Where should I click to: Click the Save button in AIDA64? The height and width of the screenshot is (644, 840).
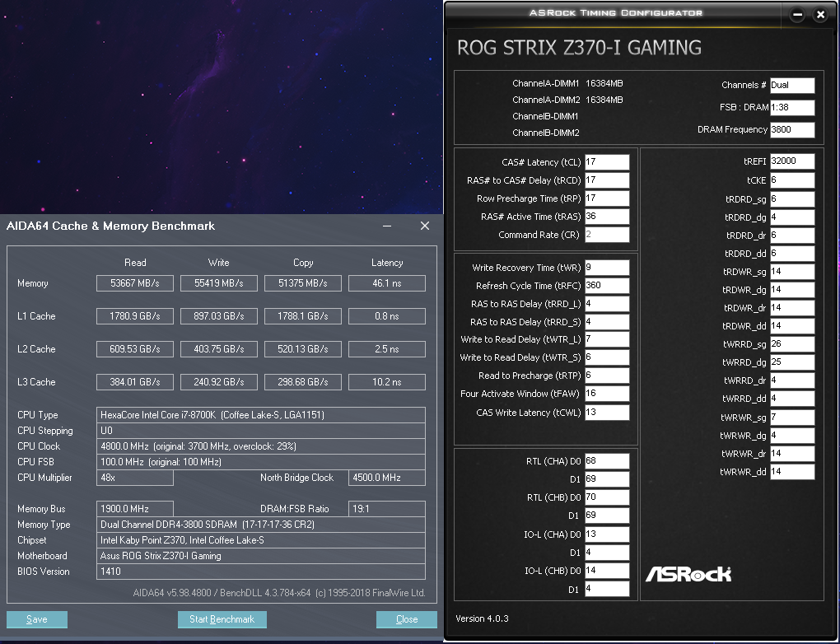click(37, 619)
